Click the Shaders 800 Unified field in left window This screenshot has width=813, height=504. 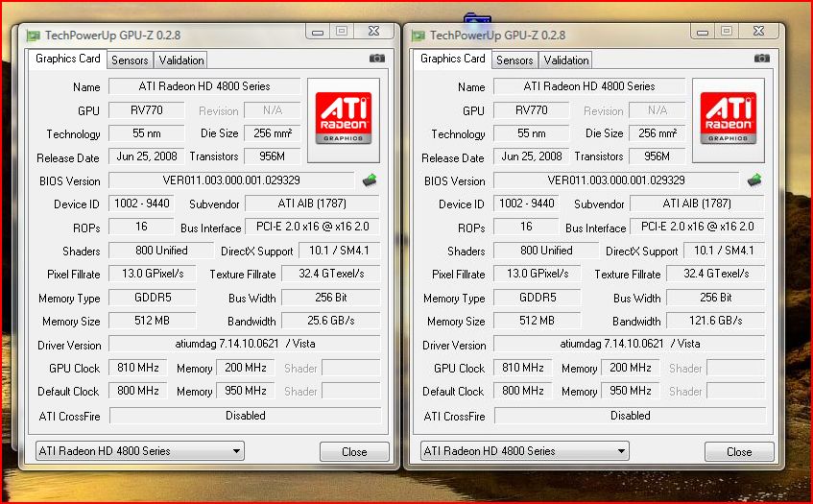coord(161,251)
